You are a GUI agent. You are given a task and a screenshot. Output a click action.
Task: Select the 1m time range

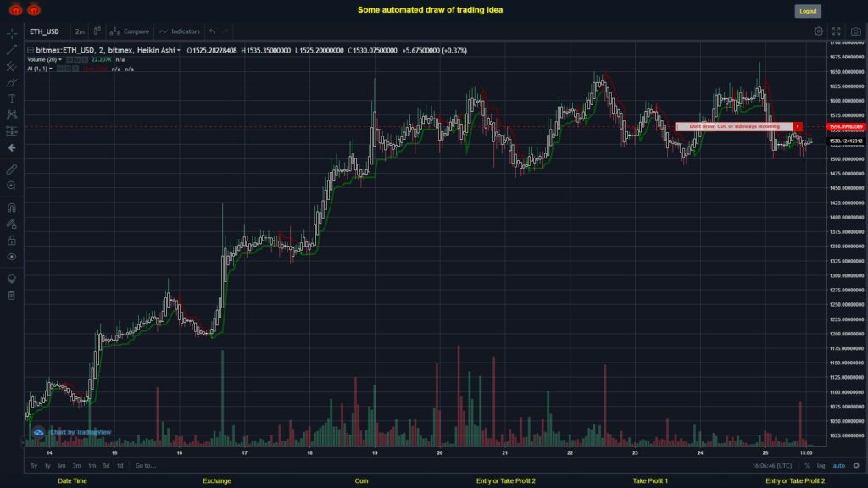[x=92, y=466]
